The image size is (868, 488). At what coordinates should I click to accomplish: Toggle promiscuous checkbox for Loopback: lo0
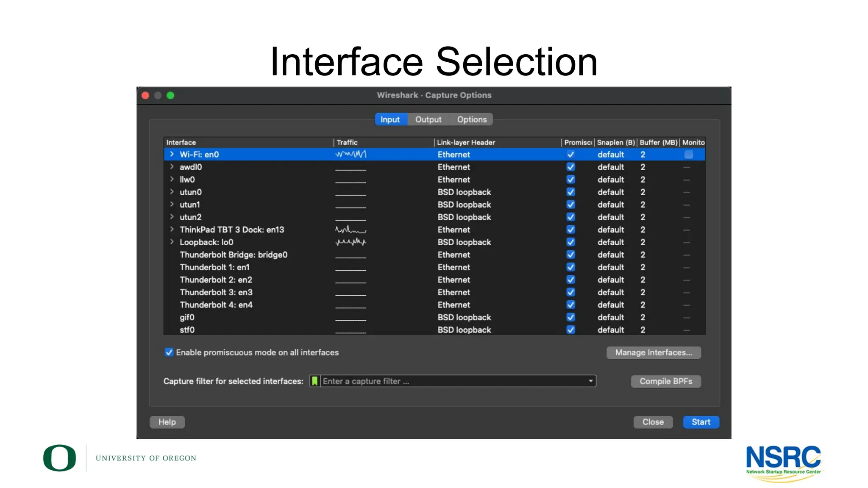571,242
